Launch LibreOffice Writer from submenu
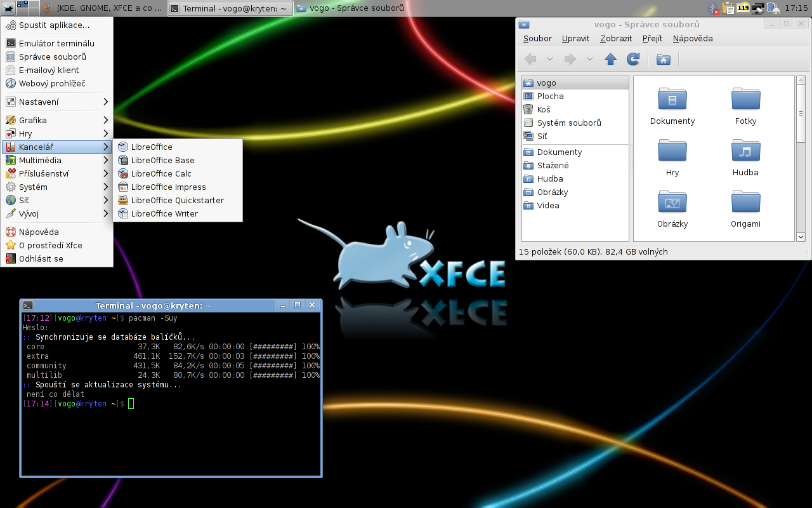Image resolution: width=812 pixels, height=508 pixels. (x=164, y=214)
